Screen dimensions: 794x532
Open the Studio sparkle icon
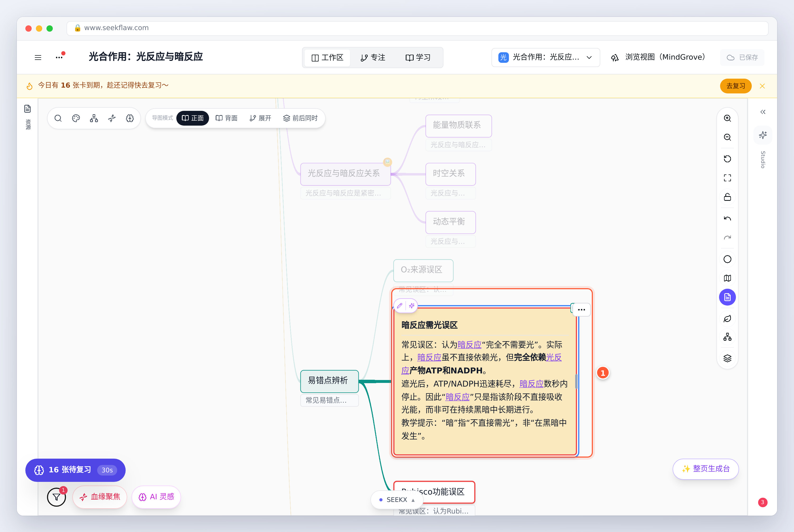pos(763,135)
